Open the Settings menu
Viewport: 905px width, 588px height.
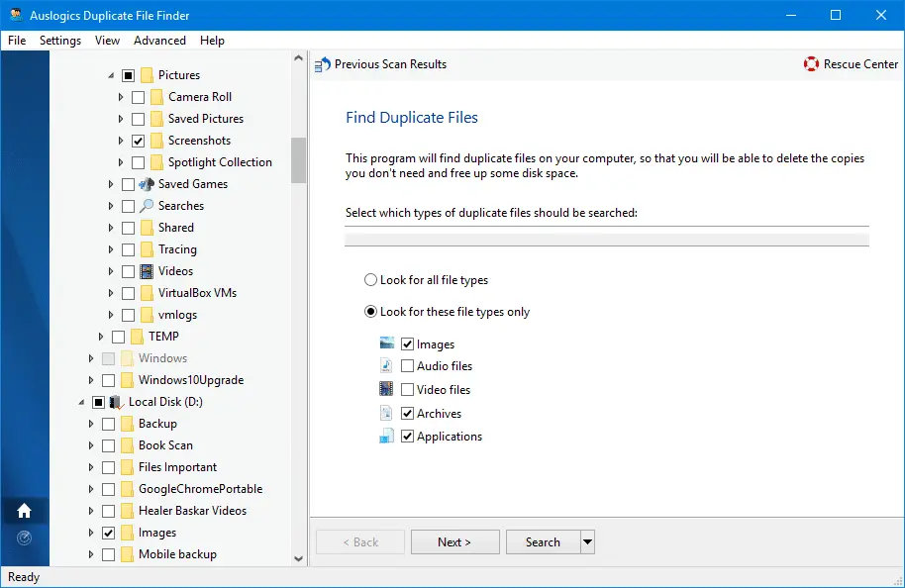tap(60, 41)
